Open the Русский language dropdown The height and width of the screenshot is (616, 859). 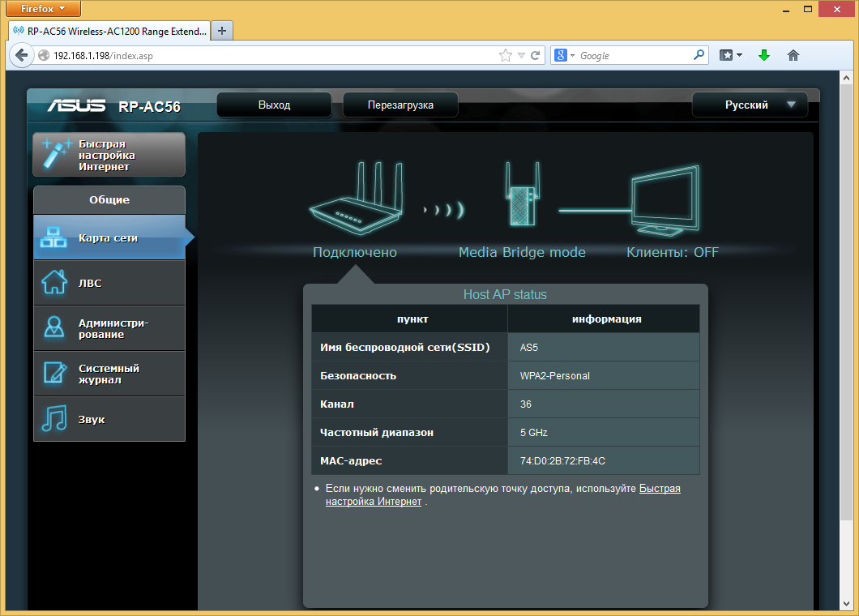pos(750,105)
